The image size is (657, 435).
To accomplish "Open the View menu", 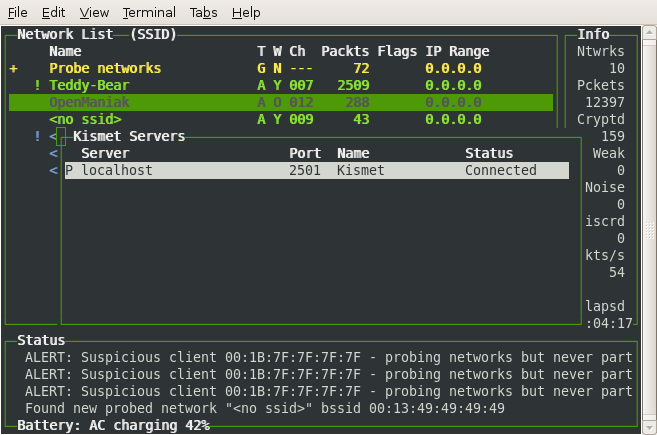I will (94, 13).
